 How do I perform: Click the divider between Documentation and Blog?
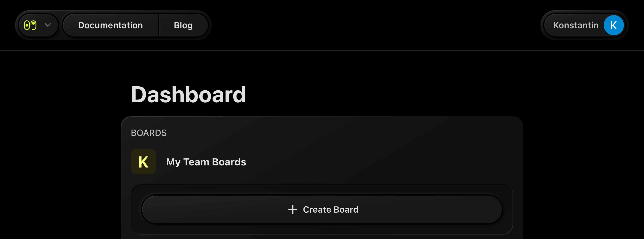coord(158,25)
